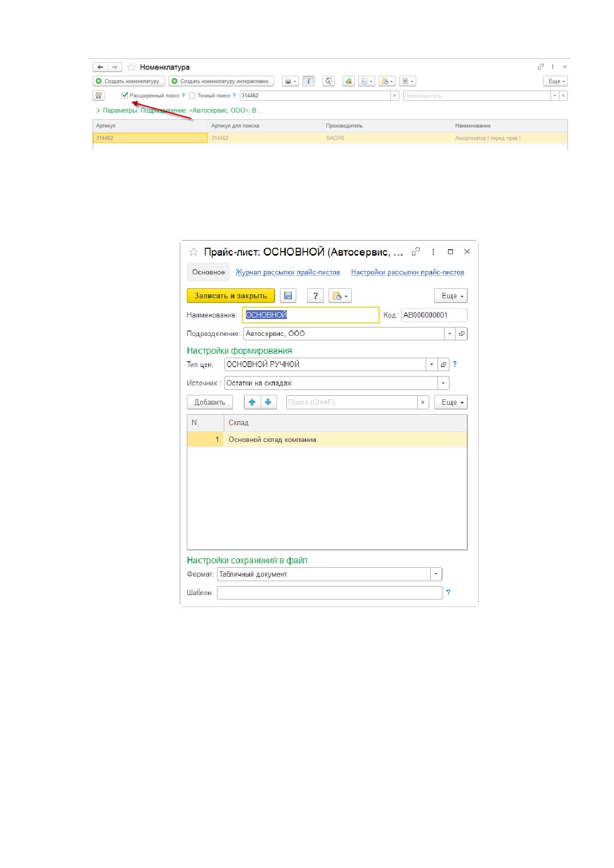Click Производитель column header

coord(387,126)
